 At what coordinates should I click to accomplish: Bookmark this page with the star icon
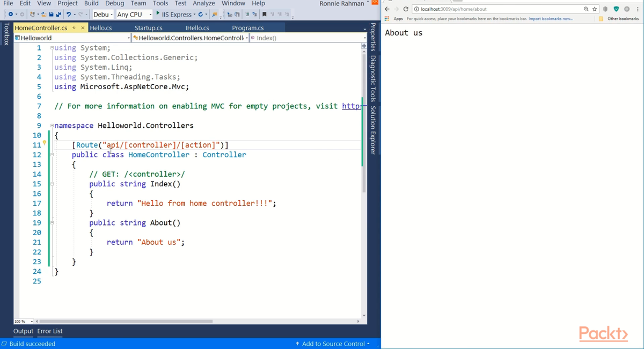(595, 9)
